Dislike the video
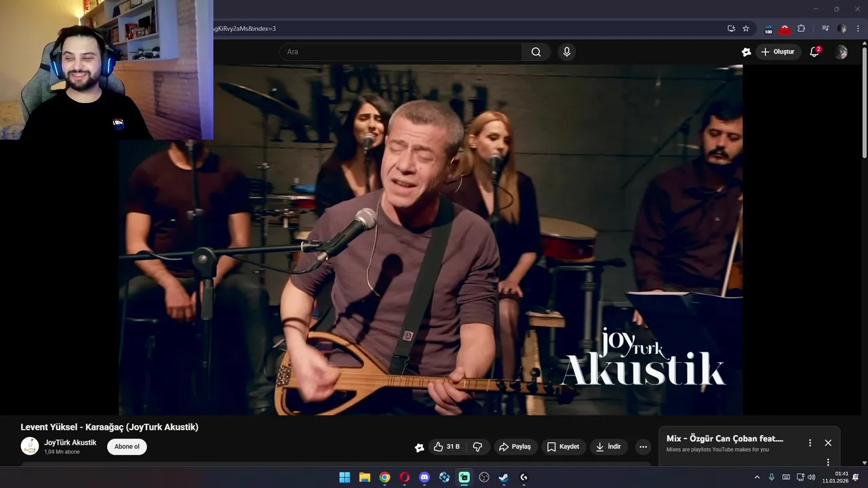 point(477,447)
